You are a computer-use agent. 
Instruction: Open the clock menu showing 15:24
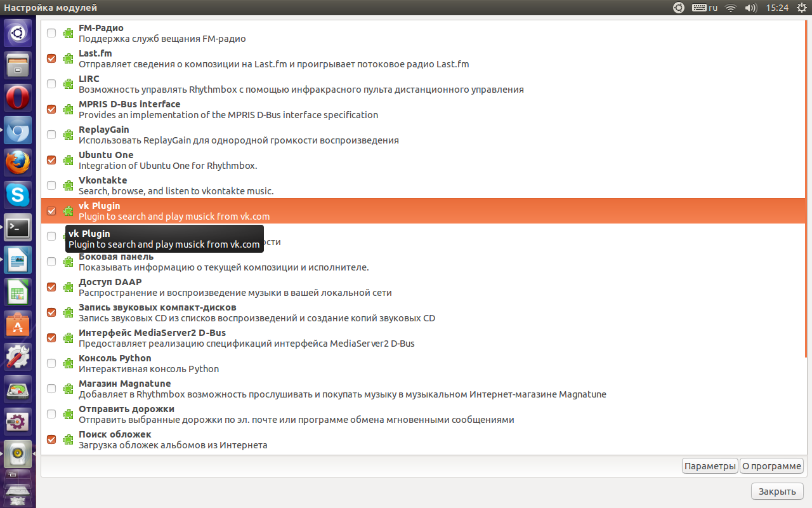coord(777,8)
